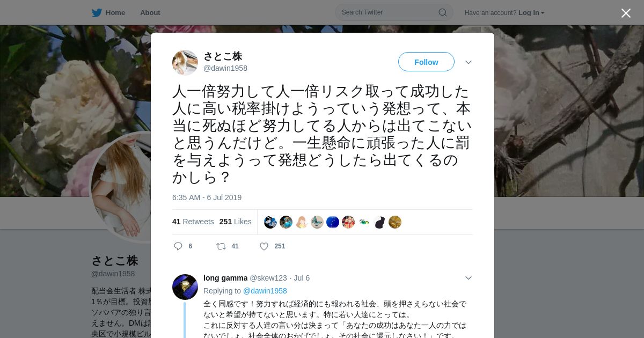Click the retweet arrows icon
Image resolution: width=644 pixels, height=338 pixels.
(221, 246)
